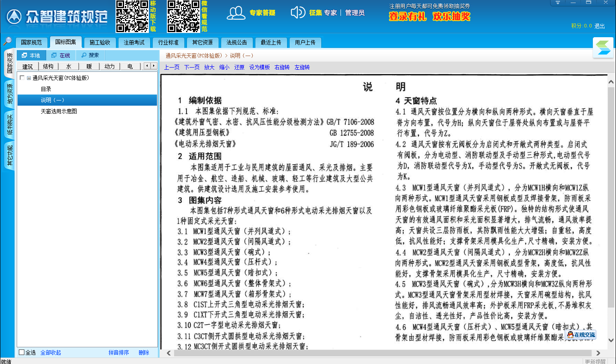This screenshot has height=364, width=616.
Task: Open the 行业标准 tab
Action: pos(168,42)
